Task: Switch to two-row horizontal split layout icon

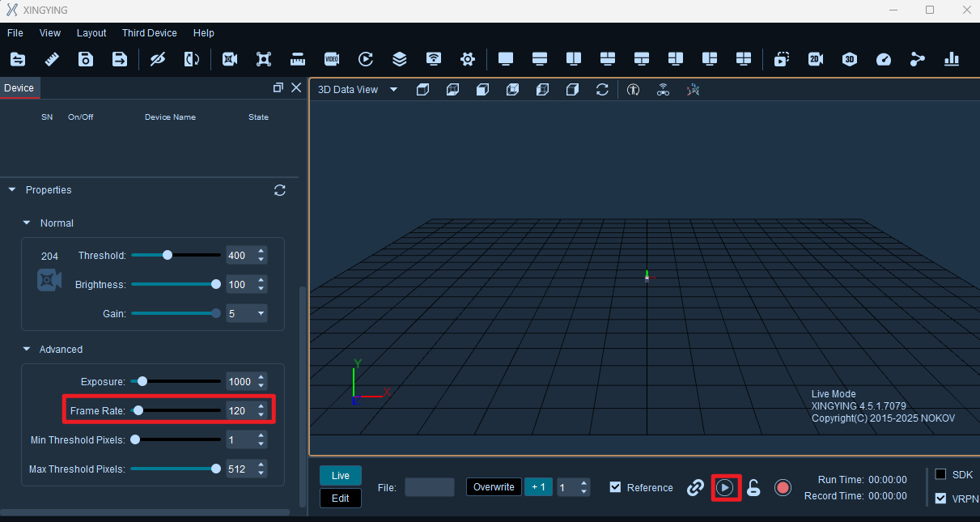Action: (x=540, y=59)
